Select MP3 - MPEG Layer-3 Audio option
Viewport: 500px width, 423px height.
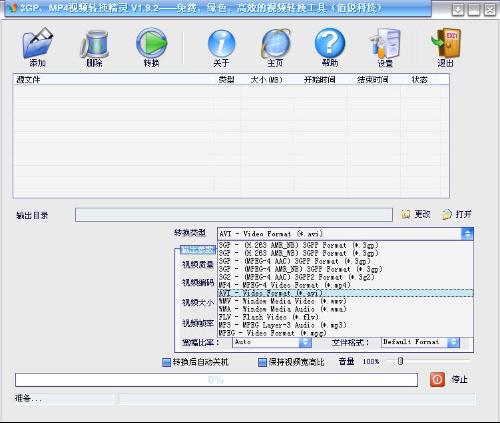tap(345, 325)
